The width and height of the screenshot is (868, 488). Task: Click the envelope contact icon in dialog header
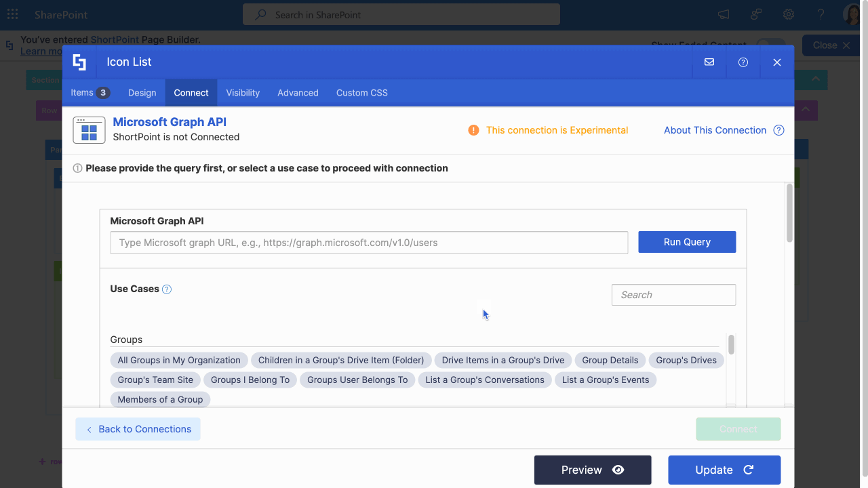point(709,62)
